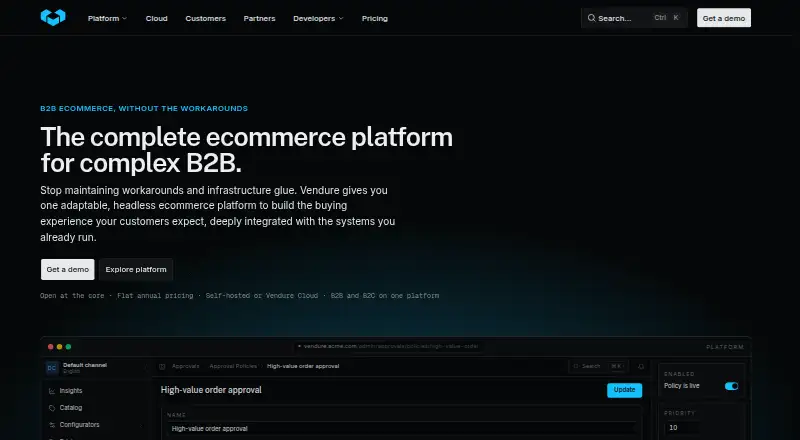
Task: Click the Explore platform button
Action: (x=136, y=270)
